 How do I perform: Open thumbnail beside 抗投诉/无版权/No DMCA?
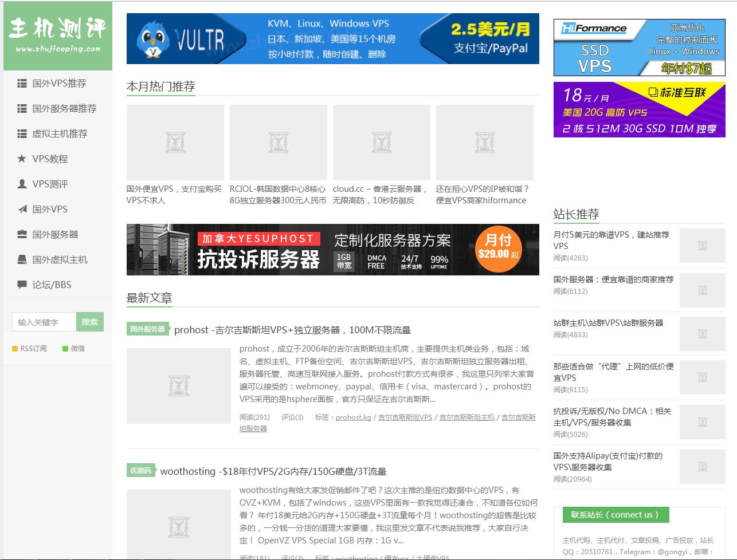(703, 422)
